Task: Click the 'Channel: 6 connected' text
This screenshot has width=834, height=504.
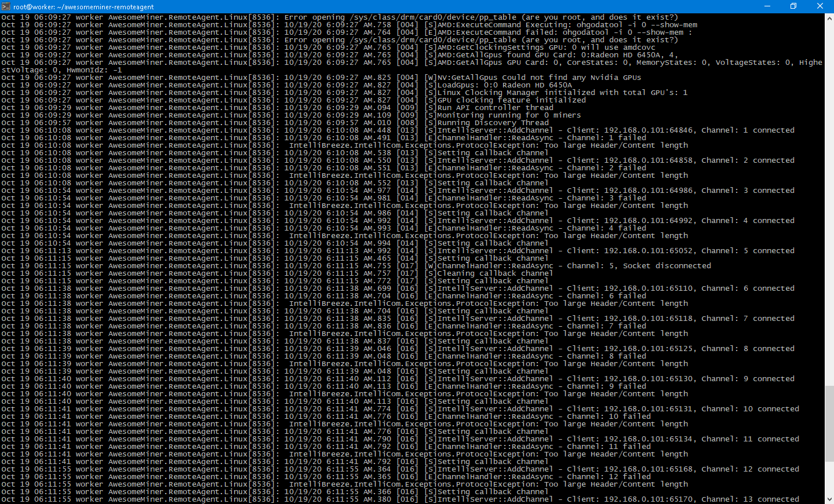Action: (748, 288)
